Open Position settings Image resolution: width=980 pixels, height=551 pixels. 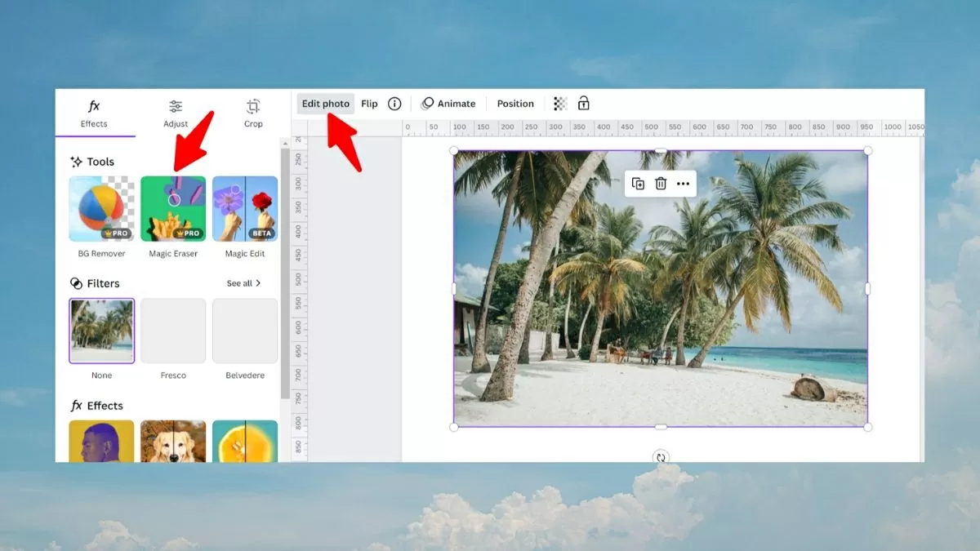point(514,103)
